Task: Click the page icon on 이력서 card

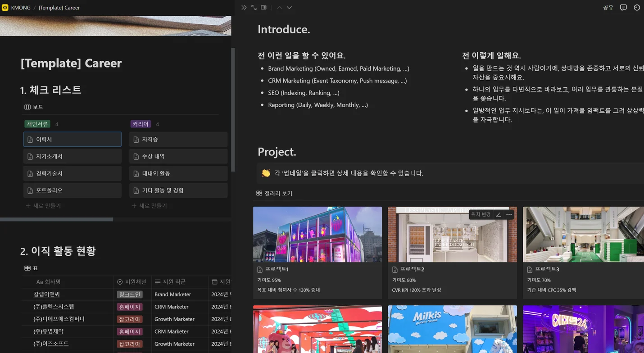Action: (x=30, y=140)
